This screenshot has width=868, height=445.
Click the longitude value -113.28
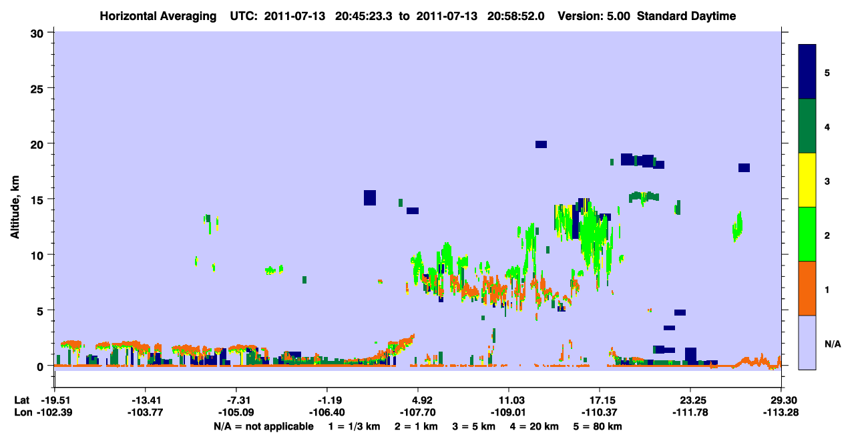782,412
